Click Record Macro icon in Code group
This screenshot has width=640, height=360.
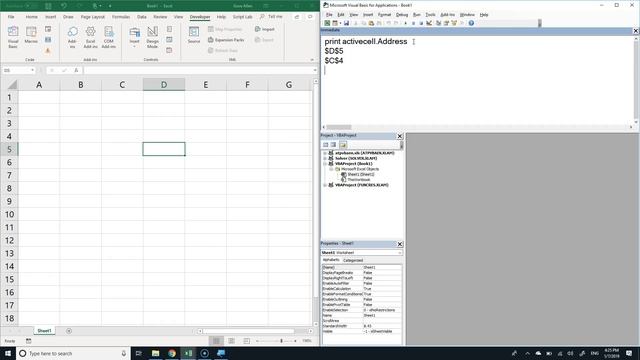(48, 29)
